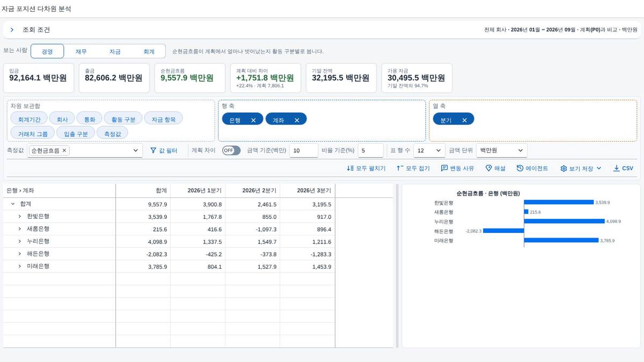Expand the 미래은행 row
The height and width of the screenshot is (362, 644).
tap(20, 266)
